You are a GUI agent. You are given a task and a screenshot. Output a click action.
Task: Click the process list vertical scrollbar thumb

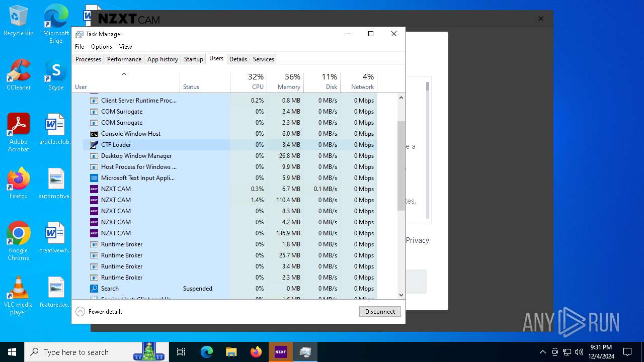(401, 166)
